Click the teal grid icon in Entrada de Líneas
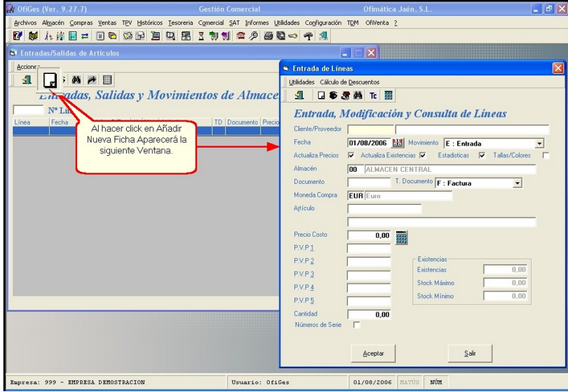This screenshot has height=392, width=568. coord(388,96)
